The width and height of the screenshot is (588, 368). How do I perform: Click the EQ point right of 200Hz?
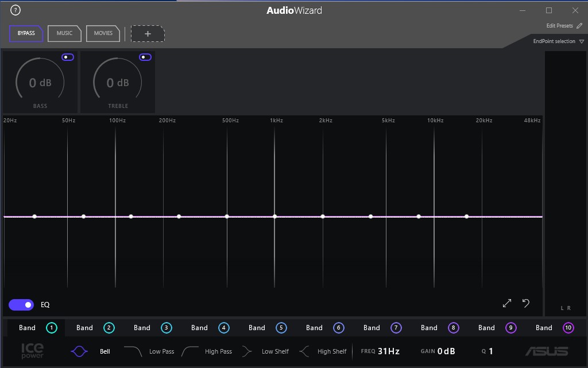pyautogui.click(x=179, y=216)
